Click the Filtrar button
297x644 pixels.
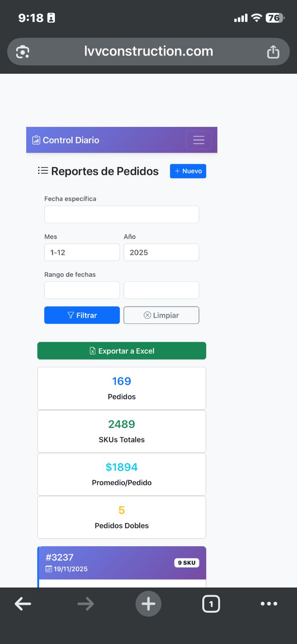click(x=82, y=315)
